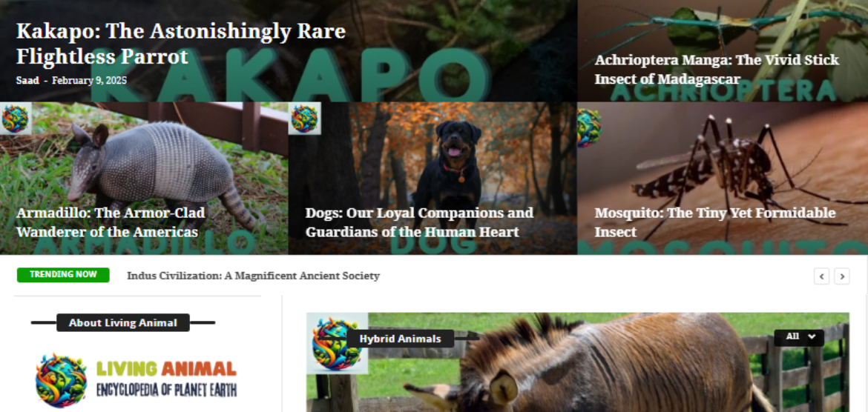
Task: Open the Achrioptera Manga stick insect article
Action: pyautogui.click(x=717, y=69)
